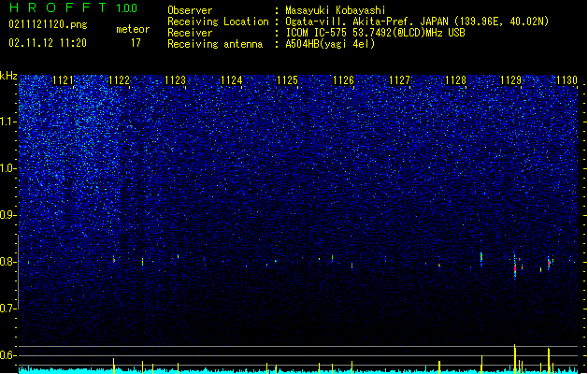Viewport: 588px width, 374px height.
Task: Click the 'Receiver' field label
Action: 190,33
